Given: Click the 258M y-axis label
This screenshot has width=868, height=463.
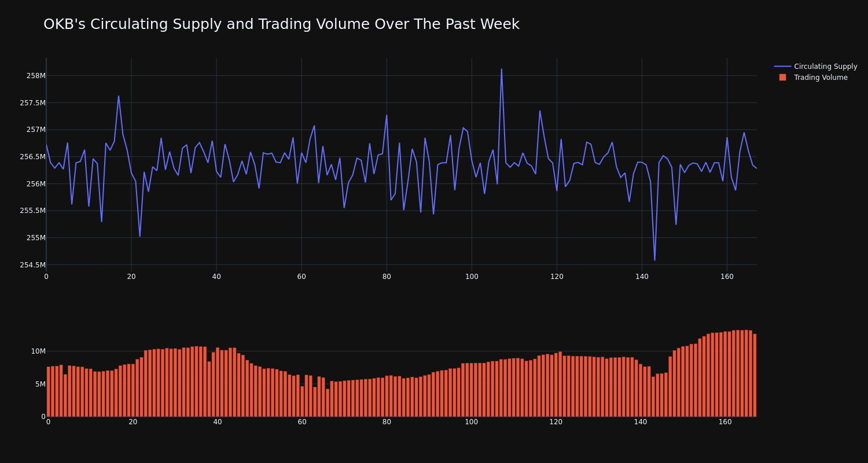Looking at the screenshot, I should [x=36, y=76].
